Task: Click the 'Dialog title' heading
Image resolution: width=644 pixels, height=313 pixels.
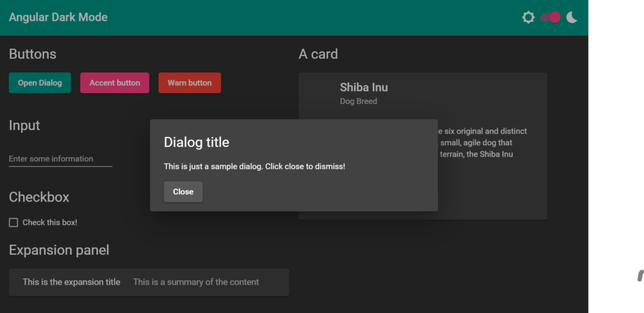Action: tap(196, 142)
